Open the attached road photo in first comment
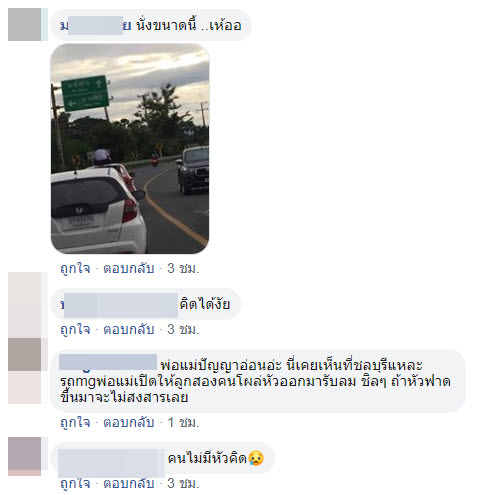Image resolution: width=479 pixels, height=495 pixels. pyautogui.click(x=130, y=148)
